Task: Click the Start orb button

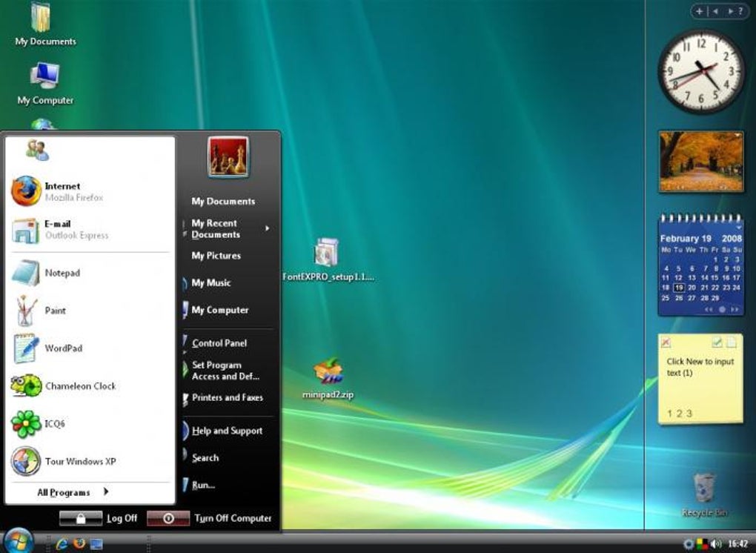Action: click(18, 541)
